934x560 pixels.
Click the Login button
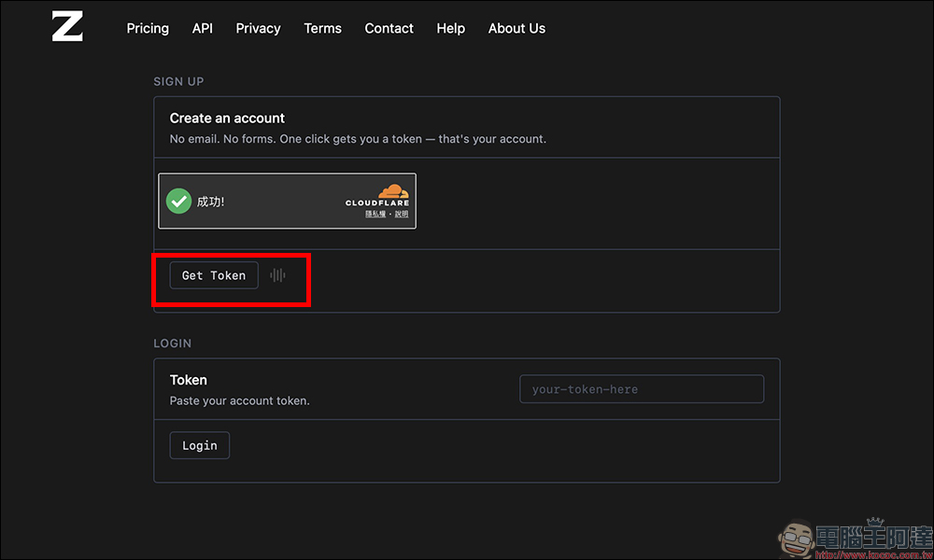pos(199,445)
